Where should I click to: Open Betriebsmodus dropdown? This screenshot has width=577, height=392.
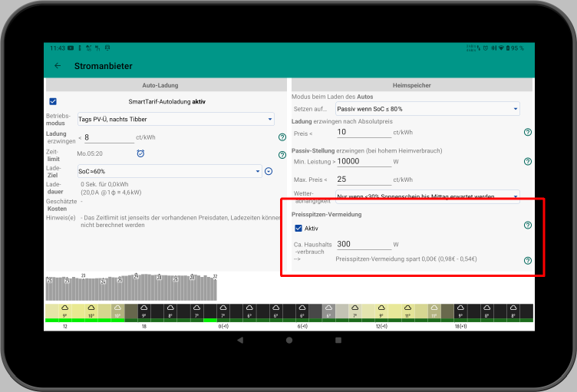176,119
